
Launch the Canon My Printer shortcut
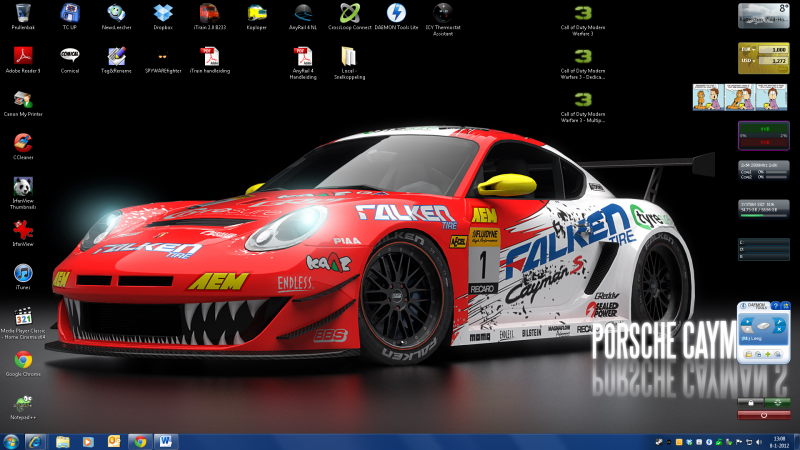click(23, 104)
